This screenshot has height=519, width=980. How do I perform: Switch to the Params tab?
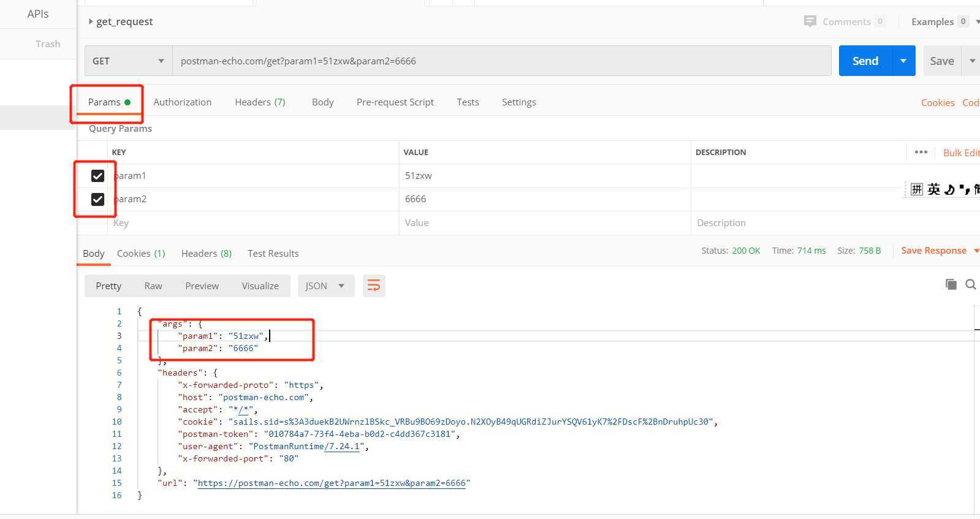(109, 102)
